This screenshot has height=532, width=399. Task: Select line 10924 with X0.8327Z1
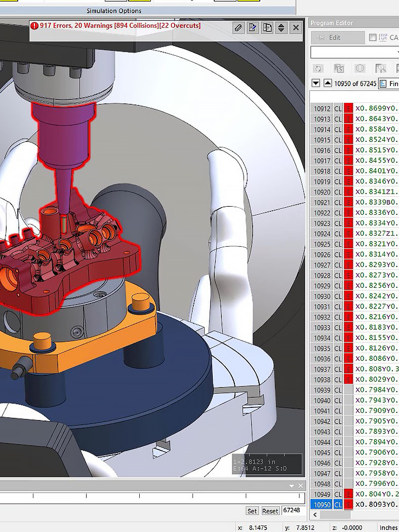(x=354, y=234)
